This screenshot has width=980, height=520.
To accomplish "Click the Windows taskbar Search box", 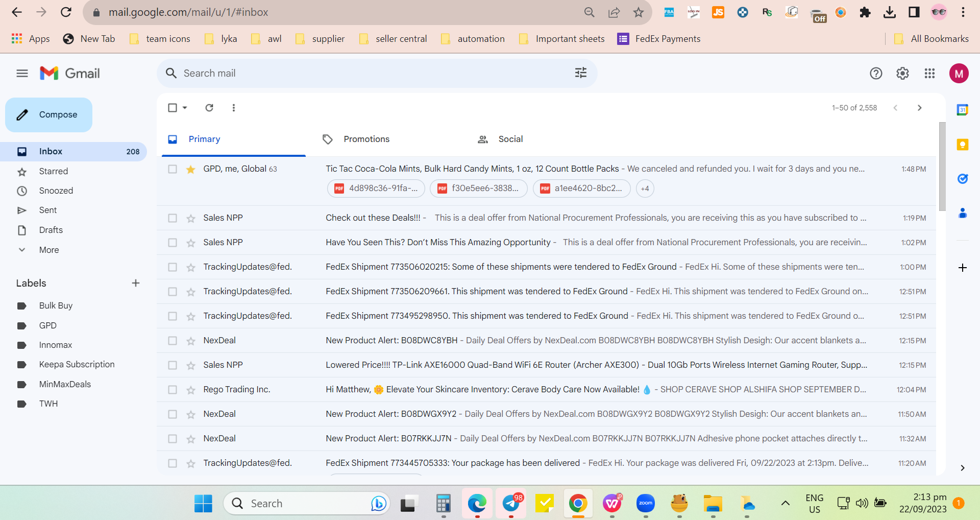I will pyautogui.click(x=307, y=504).
